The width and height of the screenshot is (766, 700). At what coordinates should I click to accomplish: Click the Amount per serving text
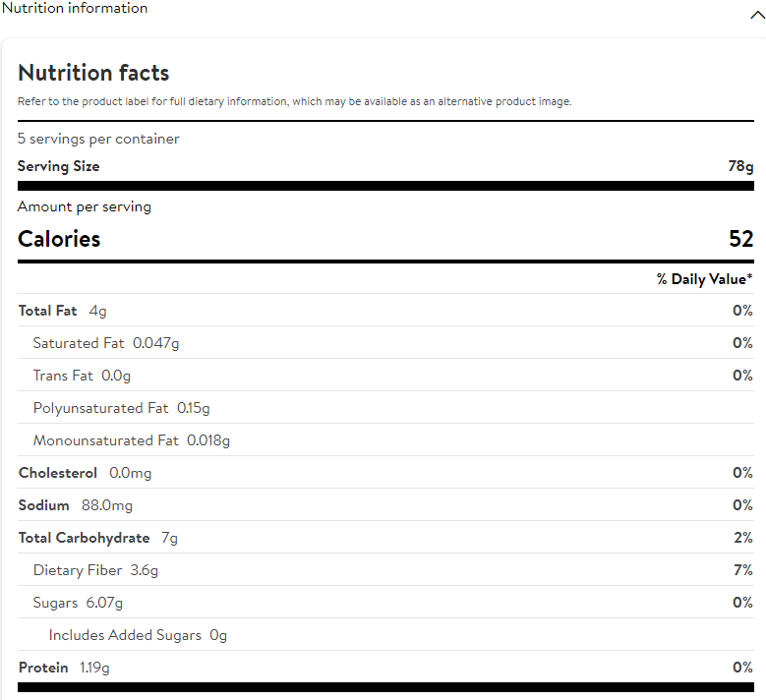click(x=85, y=206)
